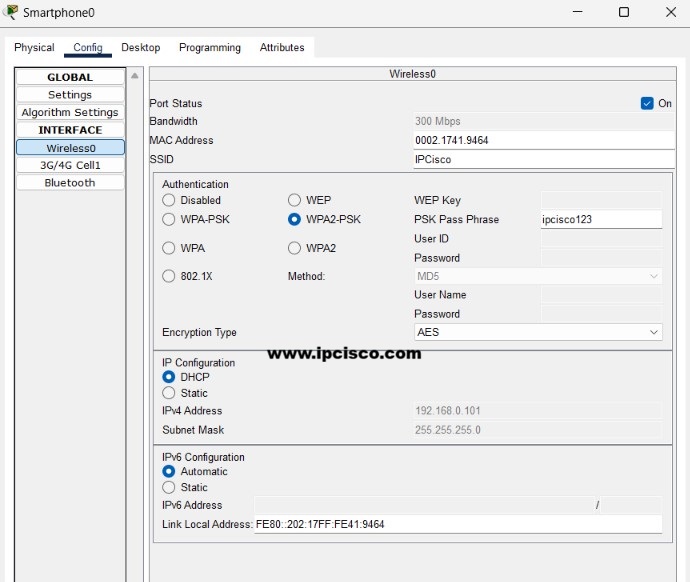690x582 pixels.
Task: Open the Desktop tab
Action: 140,48
